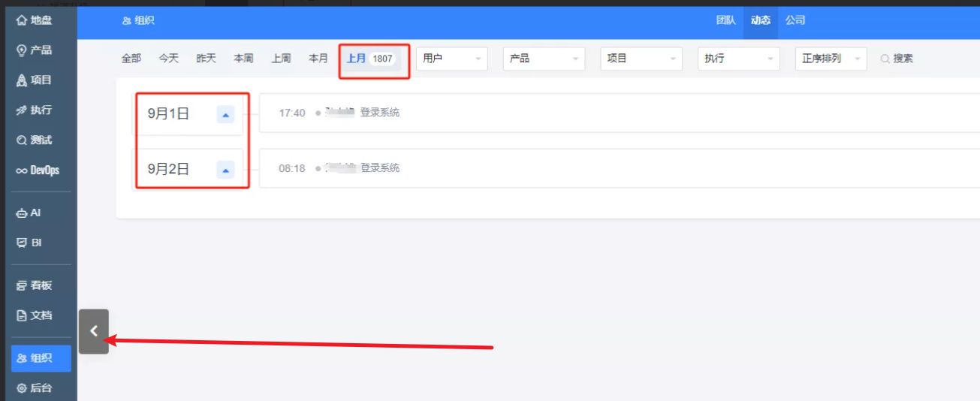The height and width of the screenshot is (401, 980).
Task: Select 组织 in the sidebar
Action: coord(41,359)
